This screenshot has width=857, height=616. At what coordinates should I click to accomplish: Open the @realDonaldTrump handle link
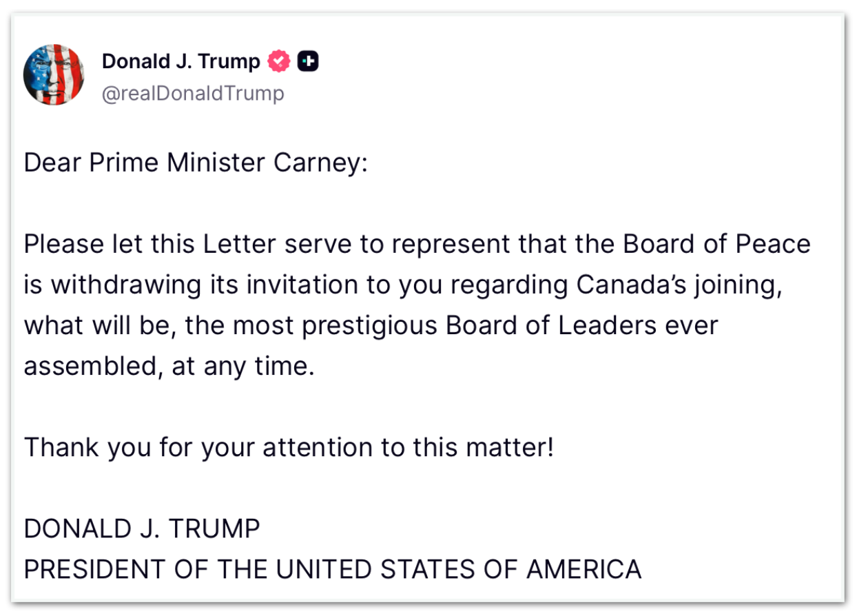point(193,93)
